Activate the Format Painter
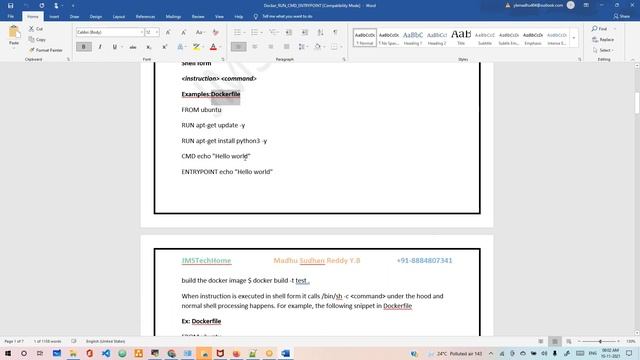 (46, 50)
